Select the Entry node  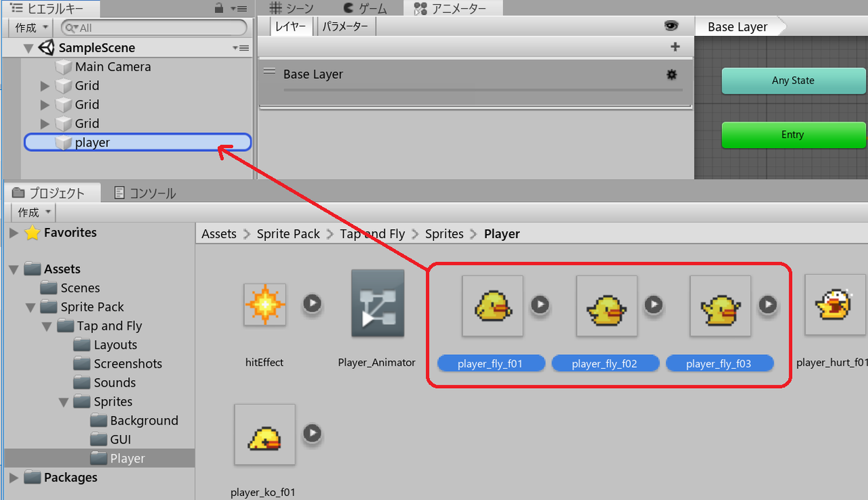pos(793,135)
